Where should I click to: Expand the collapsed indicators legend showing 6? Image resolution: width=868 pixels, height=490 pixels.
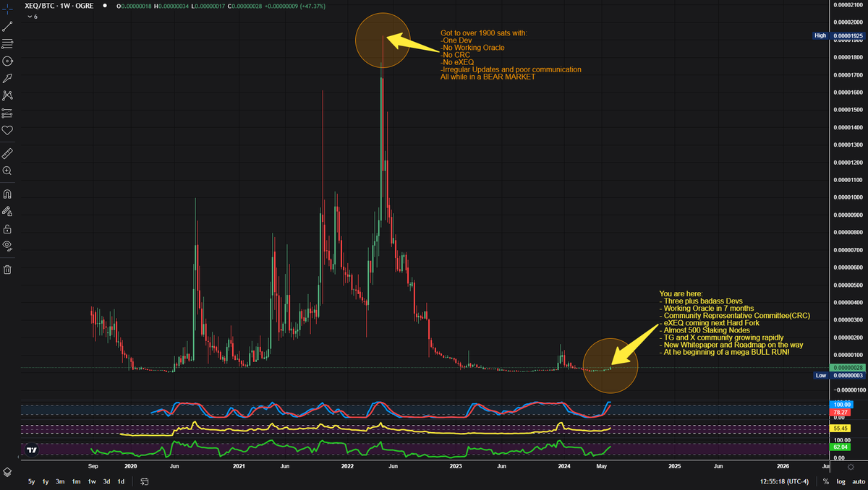tap(32, 16)
